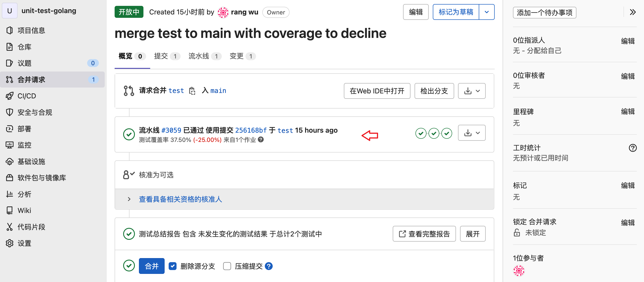Open pipeline #3059 link

coord(171,130)
